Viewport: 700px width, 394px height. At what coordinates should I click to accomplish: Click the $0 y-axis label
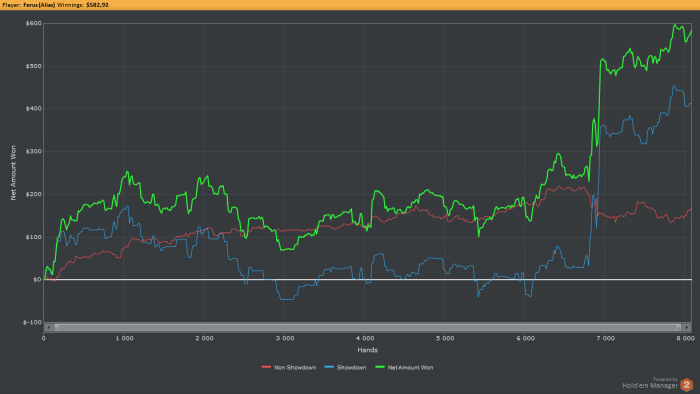[x=37, y=280]
